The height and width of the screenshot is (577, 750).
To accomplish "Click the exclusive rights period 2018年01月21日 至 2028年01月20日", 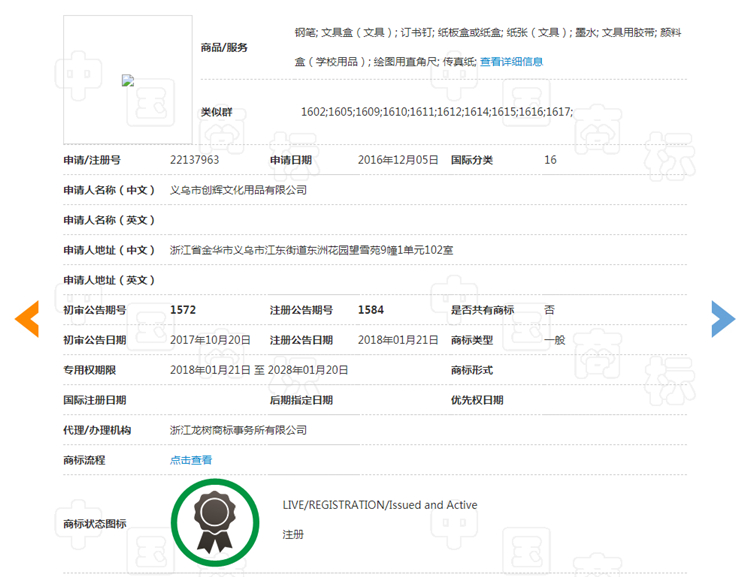I will [x=259, y=370].
